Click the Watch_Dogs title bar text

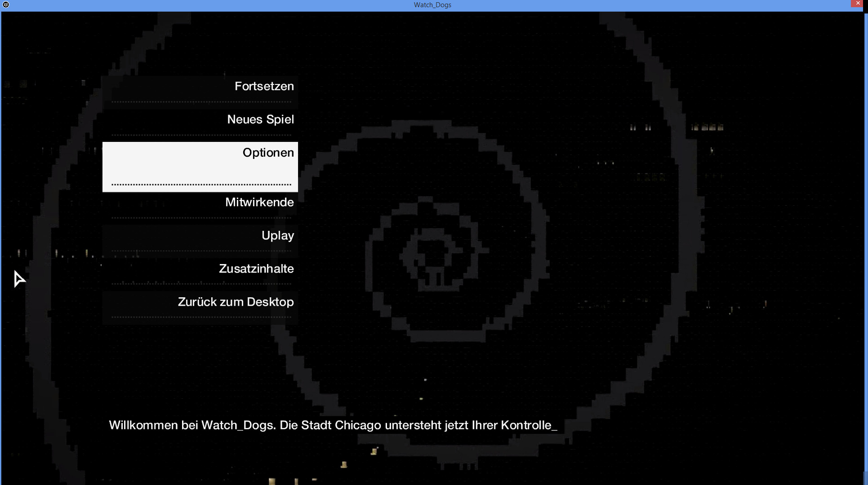tap(432, 5)
